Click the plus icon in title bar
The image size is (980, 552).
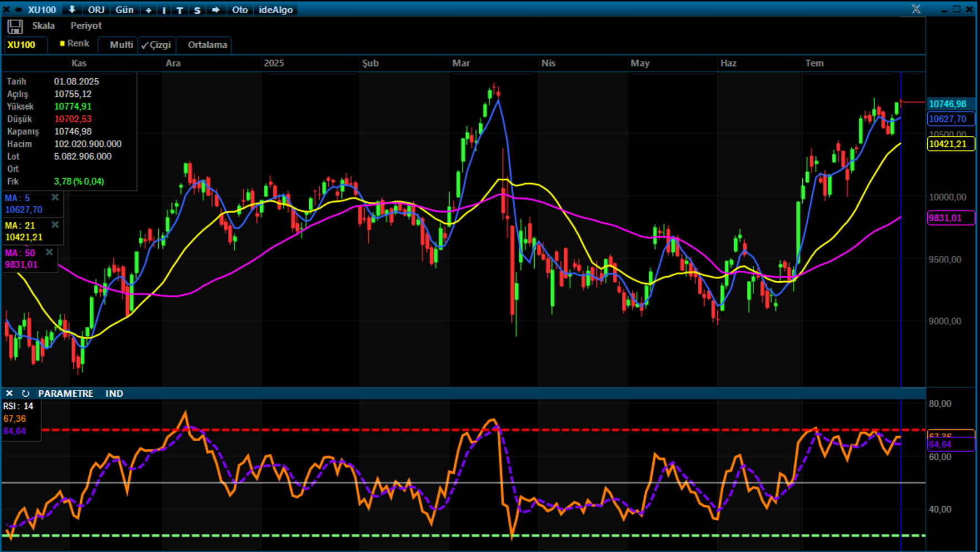tap(148, 10)
